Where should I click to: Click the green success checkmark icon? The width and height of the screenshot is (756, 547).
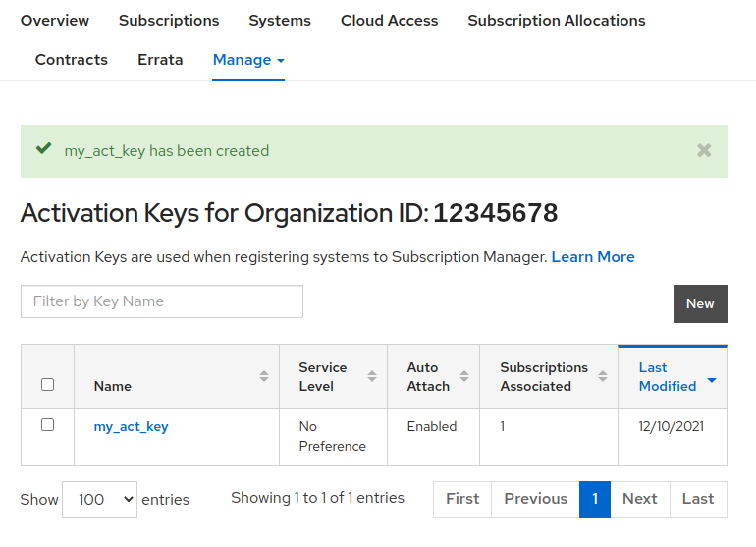click(x=43, y=149)
